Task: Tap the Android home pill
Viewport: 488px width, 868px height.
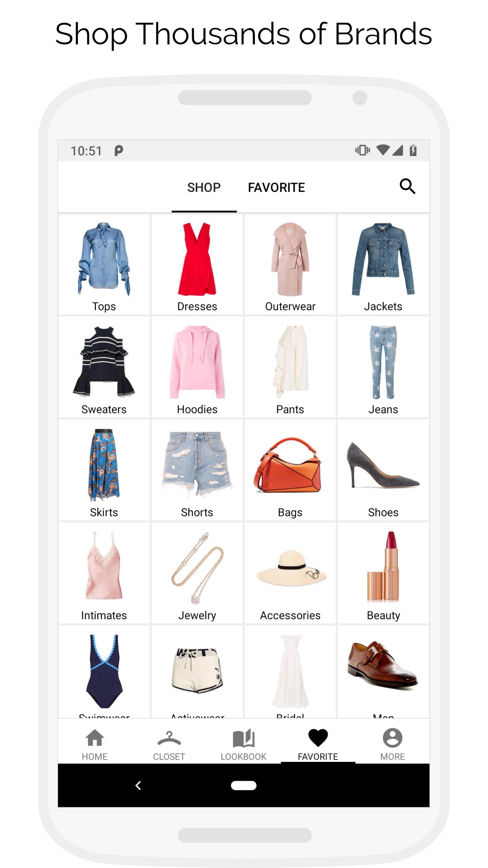Action: 244,786
